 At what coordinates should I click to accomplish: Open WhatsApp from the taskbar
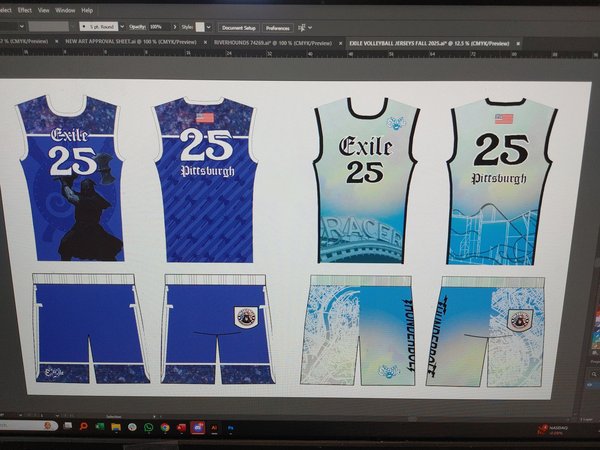click(x=148, y=427)
